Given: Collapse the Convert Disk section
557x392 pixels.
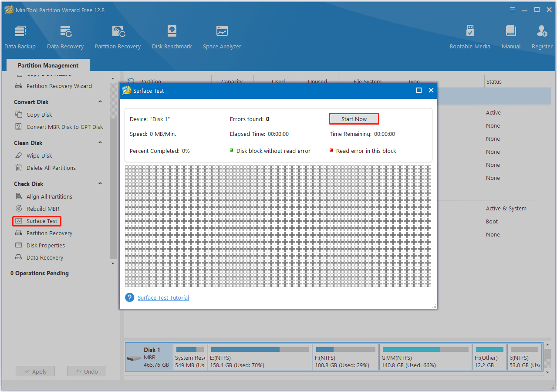Looking at the screenshot, I should pyautogui.click(x=100, y=101).
